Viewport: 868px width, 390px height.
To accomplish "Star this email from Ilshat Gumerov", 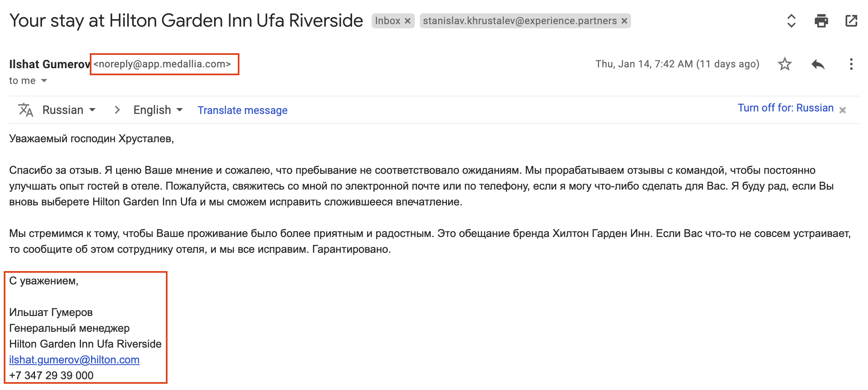I will pyautogui.click(x=784, y=64).
